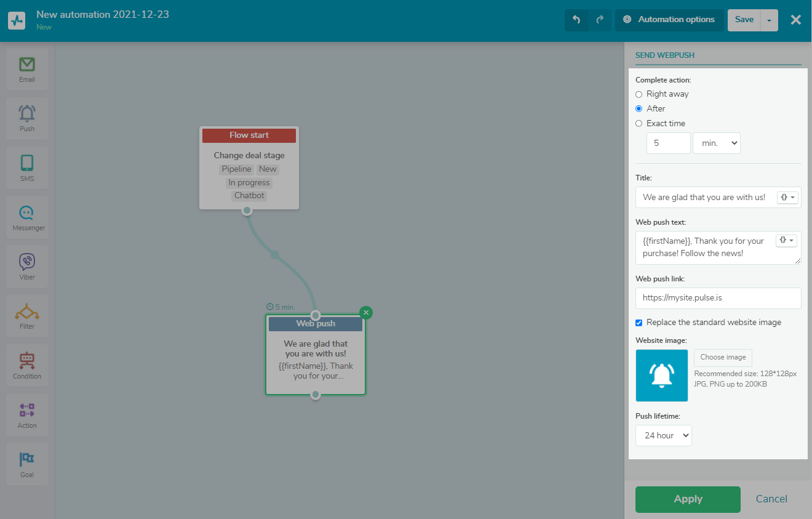Click the delay value input field
812x519 pixels.
pyautogui.click(x=669, y=143)
